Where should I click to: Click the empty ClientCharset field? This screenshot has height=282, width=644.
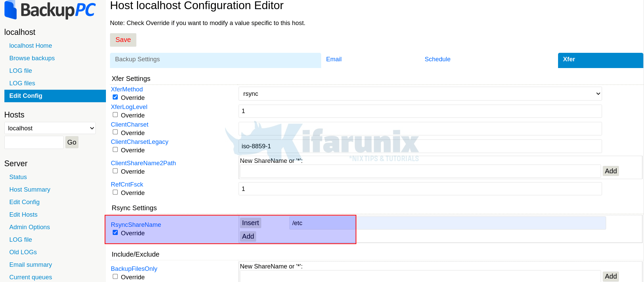420,129
